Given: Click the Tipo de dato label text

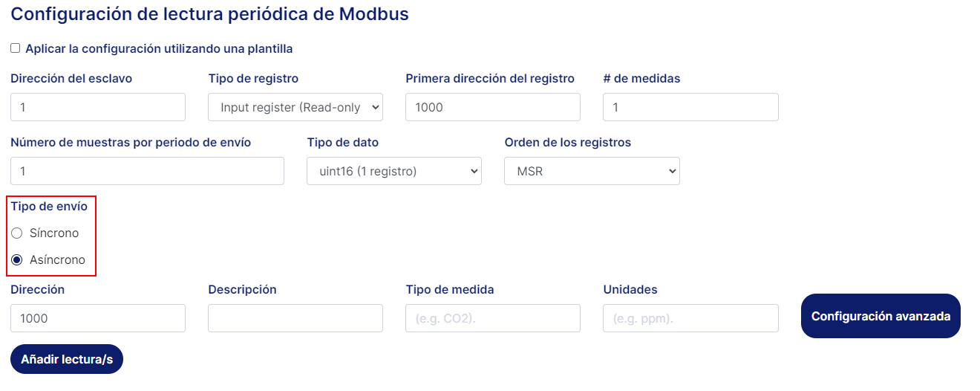Looking at the screenshot, I should 342,142.
